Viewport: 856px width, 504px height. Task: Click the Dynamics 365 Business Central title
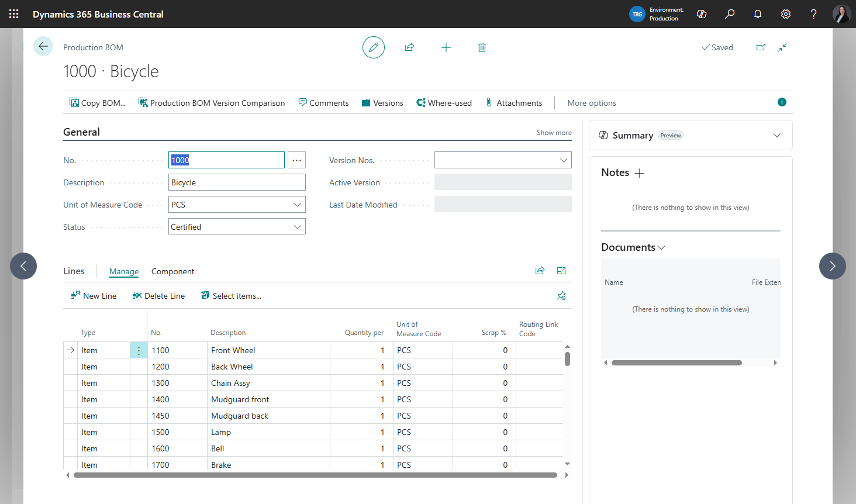pyautogui.click(x=98, y=14)
